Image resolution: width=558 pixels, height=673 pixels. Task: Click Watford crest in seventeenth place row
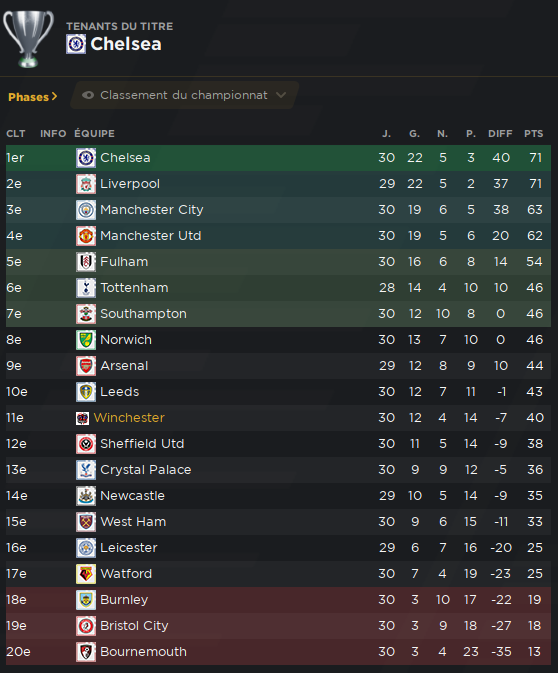[x=86, y=574]
